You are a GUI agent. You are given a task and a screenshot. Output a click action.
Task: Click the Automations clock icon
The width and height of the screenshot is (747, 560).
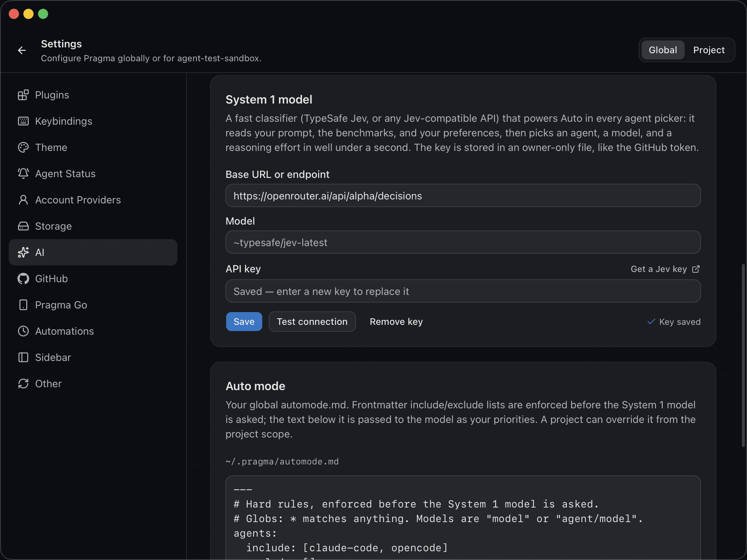coord(23,331)
